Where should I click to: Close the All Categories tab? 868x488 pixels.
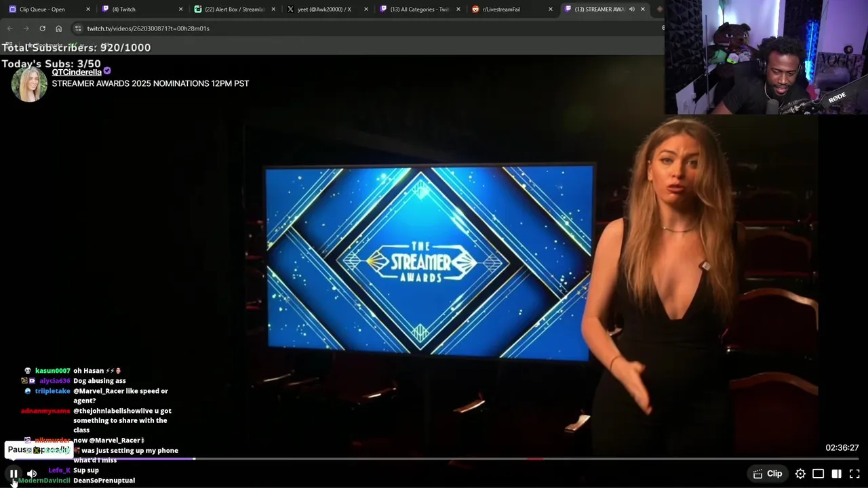click(458, 9)
